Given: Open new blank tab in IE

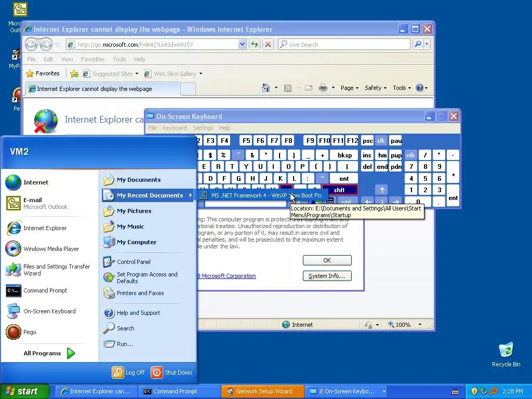Looking at the screenshot, I should click(x=188, y=89).
